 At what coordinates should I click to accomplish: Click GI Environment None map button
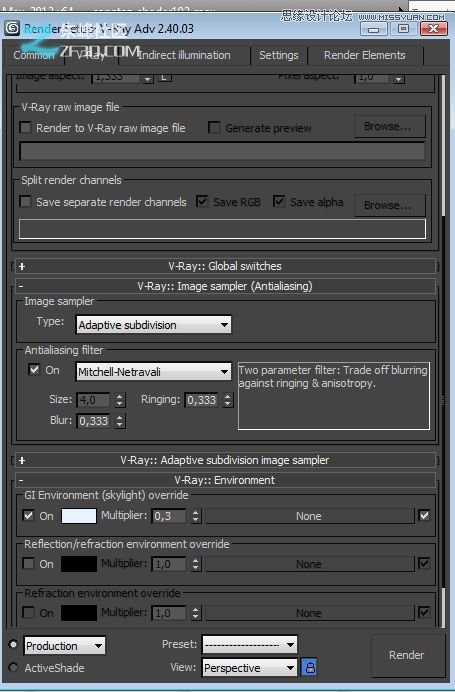[x=309, y=516]
